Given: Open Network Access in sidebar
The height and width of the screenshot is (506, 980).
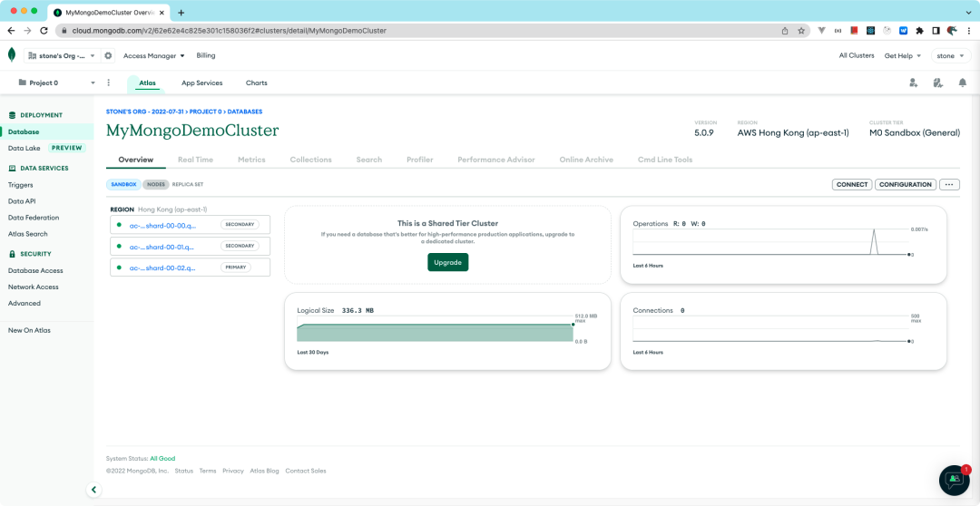Looking at the screenshot, I should [34, 287].
